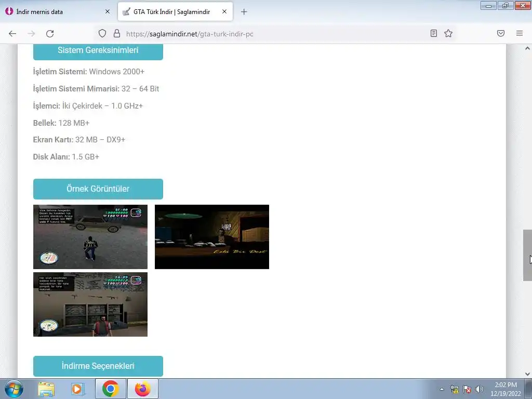Select 'Disk Alanı: 1.5 GB+' text
Image resolution: width=532 pixels, height=399 pixels.
tap(66, 157)
